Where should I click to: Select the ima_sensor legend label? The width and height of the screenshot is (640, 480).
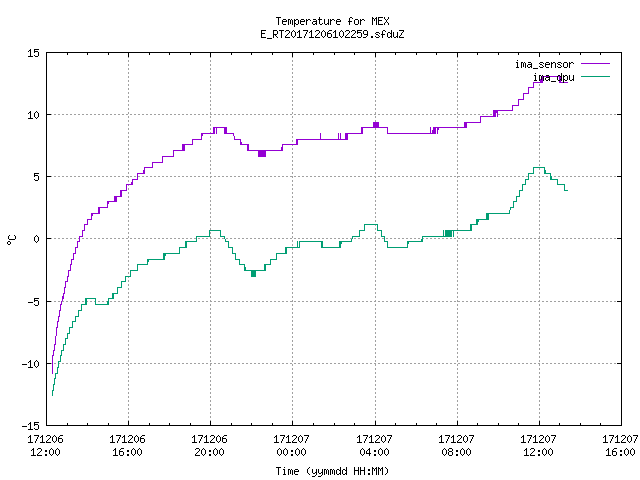pos(544,64)
